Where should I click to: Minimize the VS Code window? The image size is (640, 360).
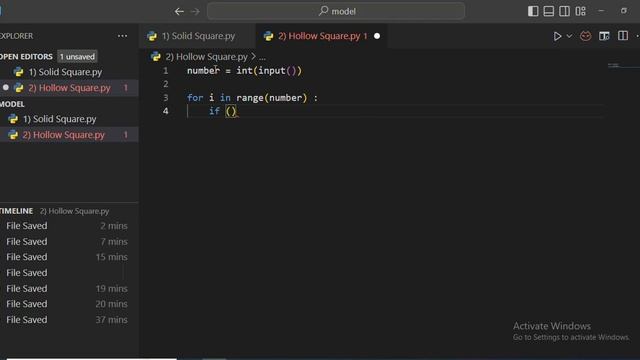click(x=601, y=11)
